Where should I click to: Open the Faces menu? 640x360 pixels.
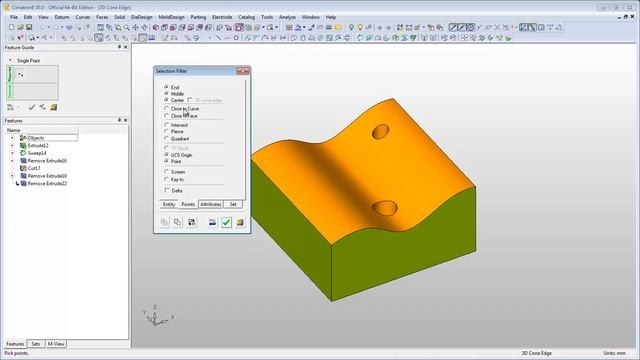[x=102, y=17]
